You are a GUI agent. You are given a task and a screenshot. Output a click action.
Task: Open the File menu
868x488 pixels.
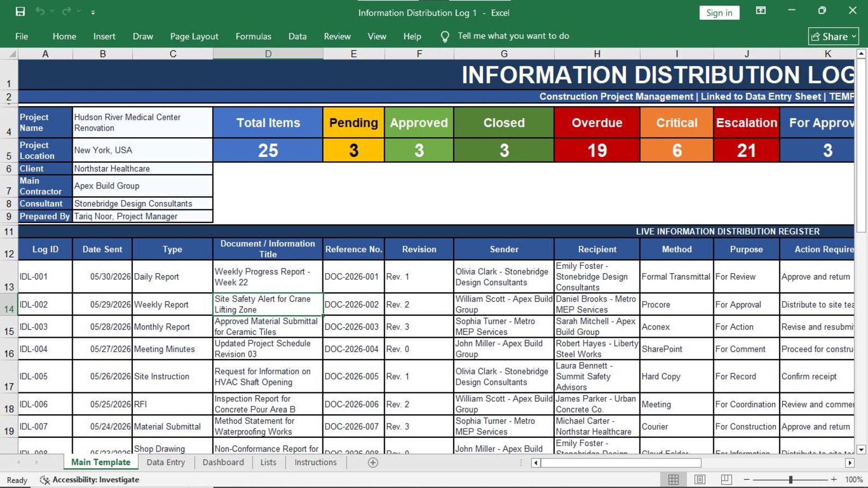point(22,37)
